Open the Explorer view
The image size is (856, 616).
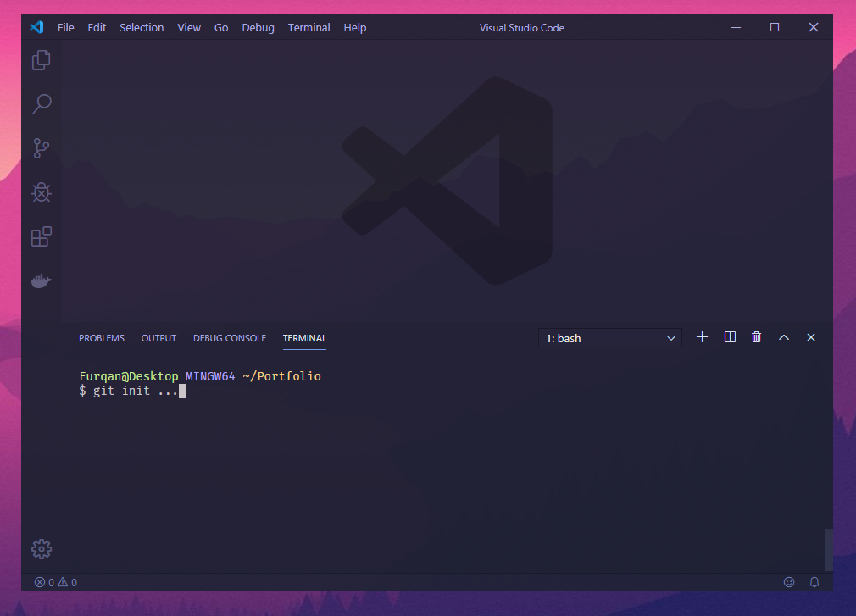(41, 59)
